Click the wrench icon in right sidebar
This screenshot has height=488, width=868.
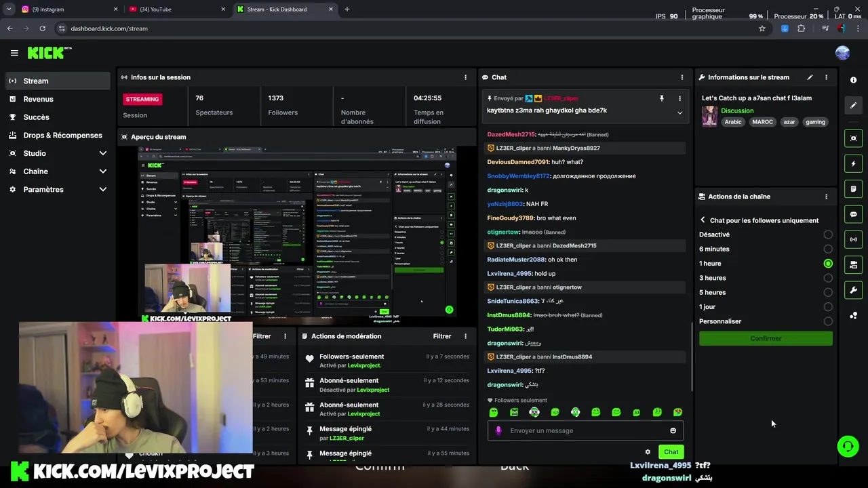pyautogui.click(x=853, y=290)
